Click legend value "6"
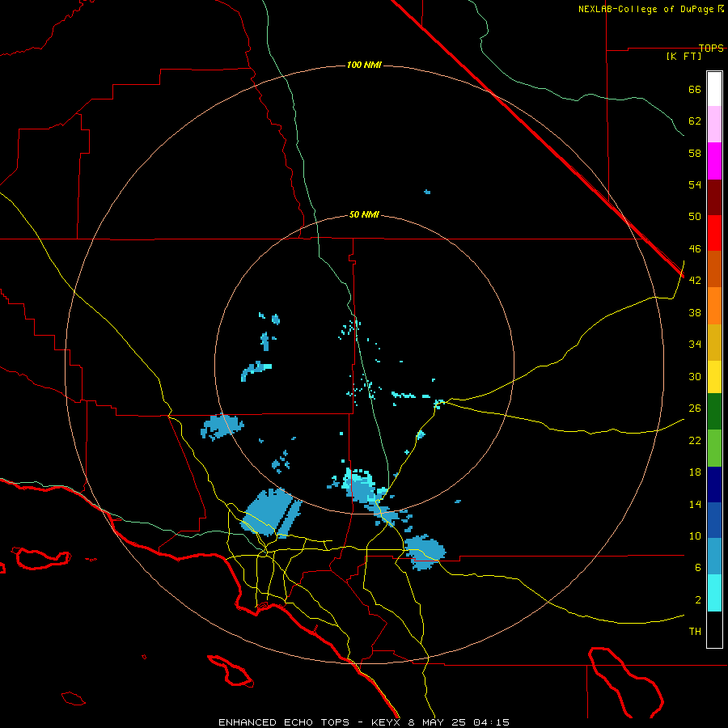 [698, 568]
